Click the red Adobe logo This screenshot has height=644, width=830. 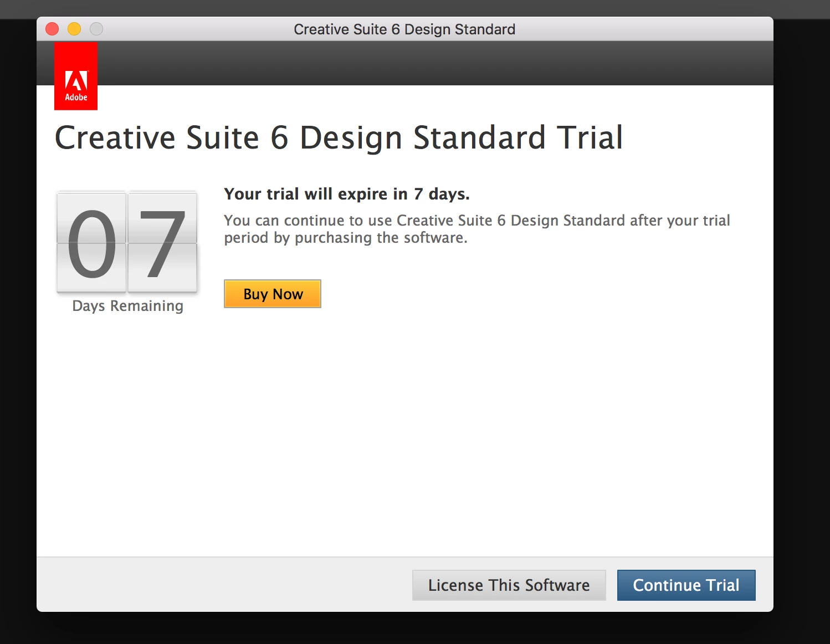tap(76, 76)
